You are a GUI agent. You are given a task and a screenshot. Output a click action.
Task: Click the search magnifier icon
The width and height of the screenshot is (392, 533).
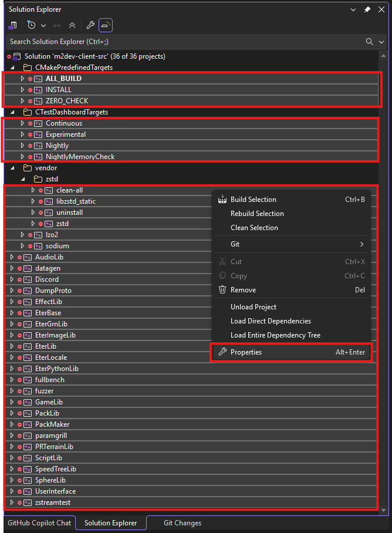(370, 42)
